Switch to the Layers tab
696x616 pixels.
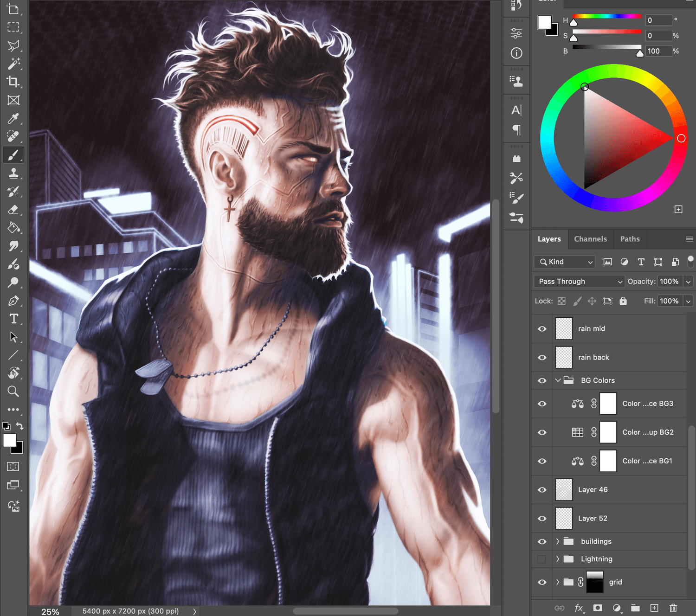coord(549,239)
